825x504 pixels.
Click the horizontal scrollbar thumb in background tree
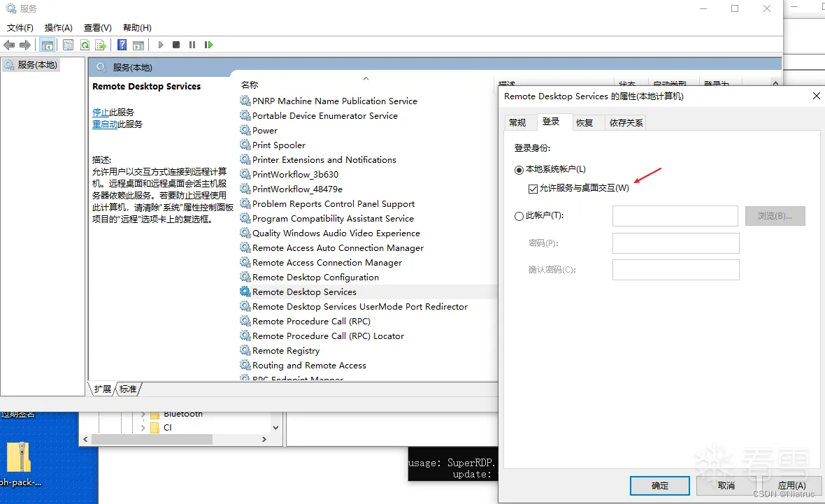click(x=152, y=439)
